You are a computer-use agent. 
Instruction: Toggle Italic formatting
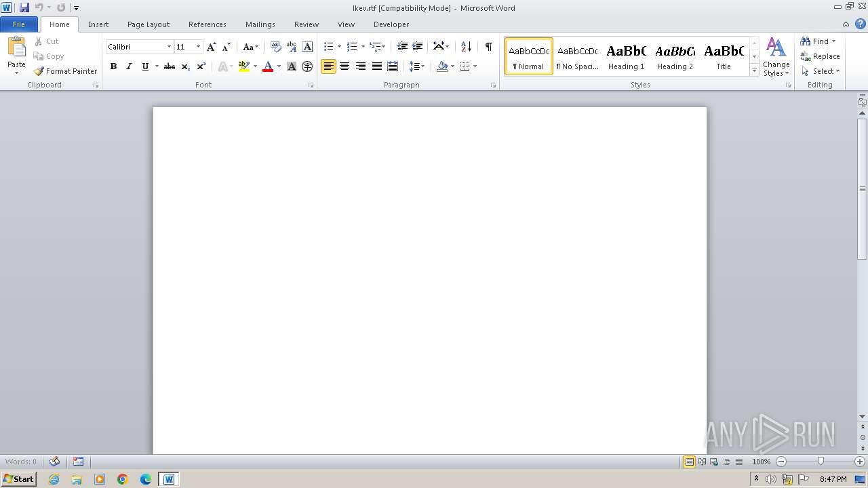click(x=129, y=66)
